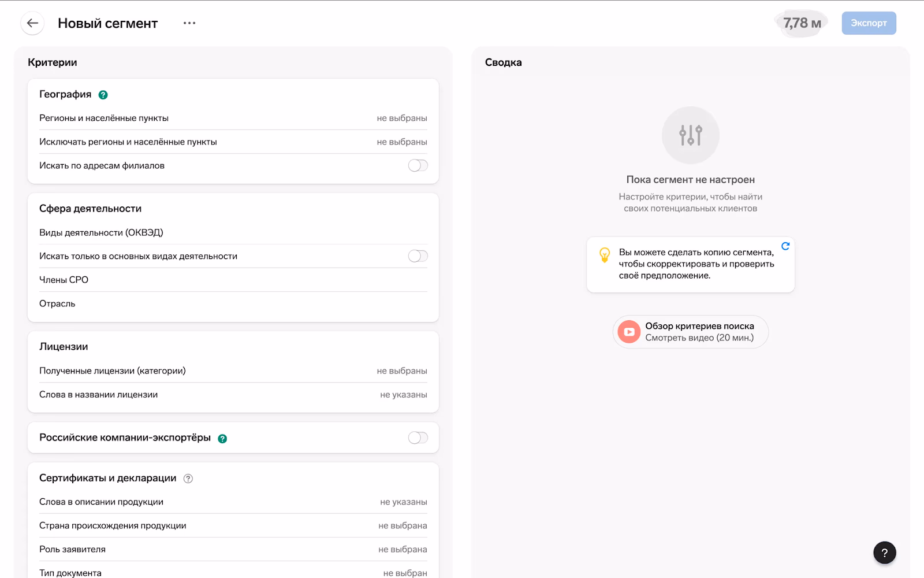Open the Смотреть видео (20 мин.) link
This screenshot has height=578, width=924.
[701, 337]
